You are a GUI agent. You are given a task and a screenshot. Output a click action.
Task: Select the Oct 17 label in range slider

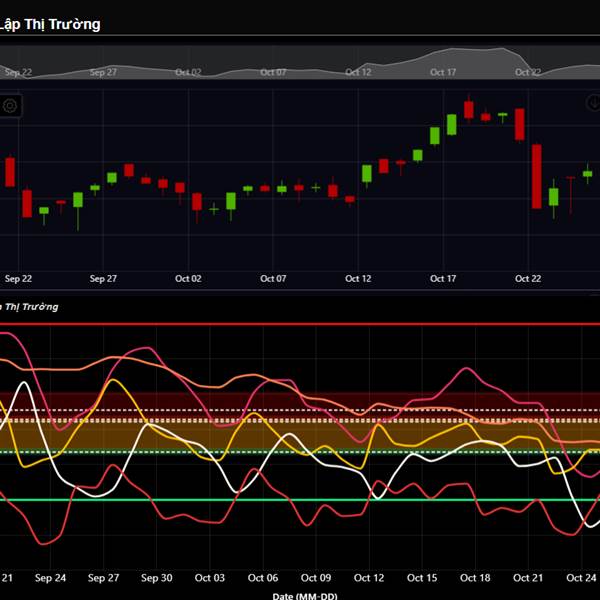[x=443, y=72]
